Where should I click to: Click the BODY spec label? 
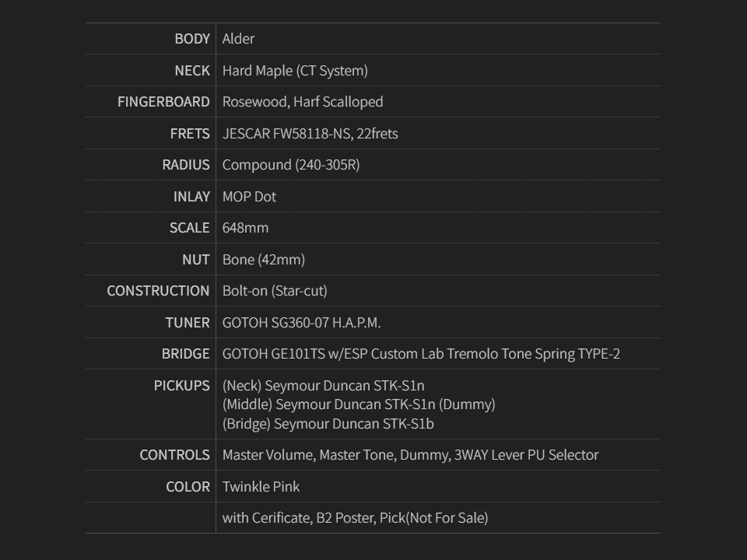point(192,39)
